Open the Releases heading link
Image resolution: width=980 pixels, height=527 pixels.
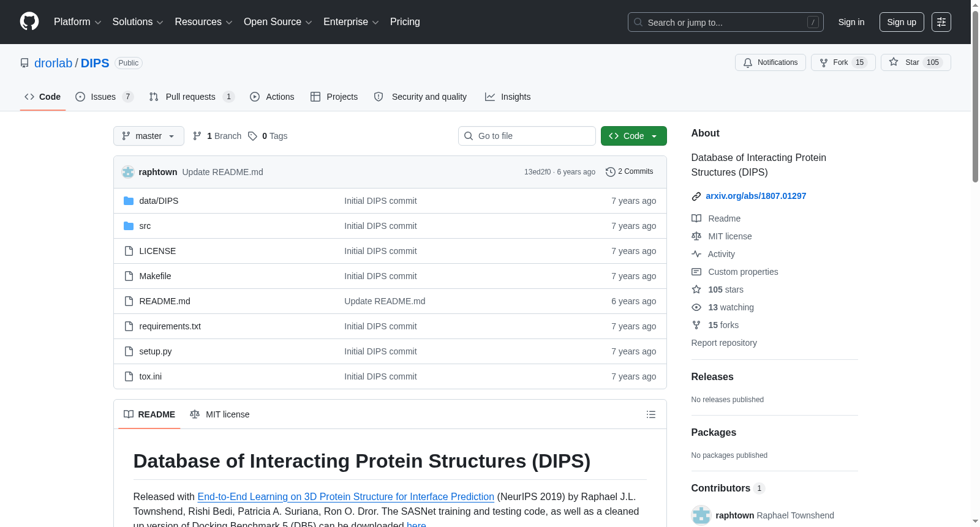coord(712,377)
